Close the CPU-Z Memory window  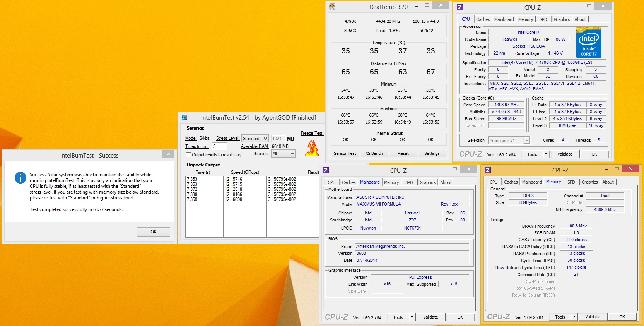click(x=631, y=168)
